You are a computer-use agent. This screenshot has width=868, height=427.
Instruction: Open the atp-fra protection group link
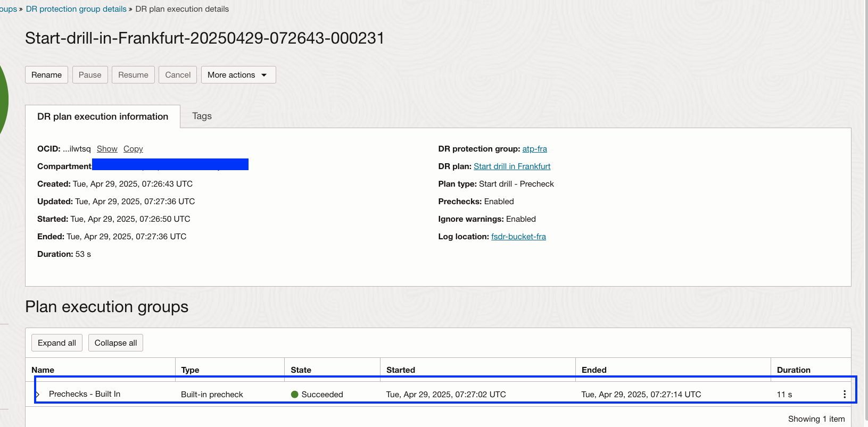tap(534, 149)
